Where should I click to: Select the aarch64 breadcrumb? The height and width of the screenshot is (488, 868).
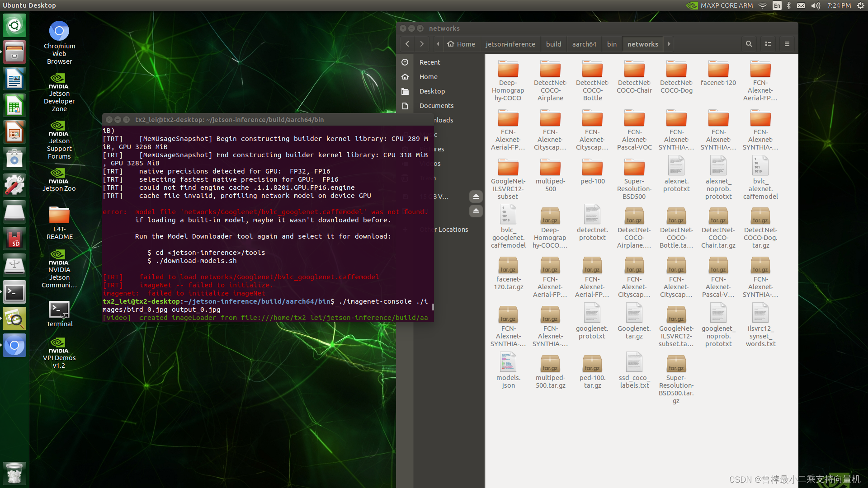[x=584, y=44]
